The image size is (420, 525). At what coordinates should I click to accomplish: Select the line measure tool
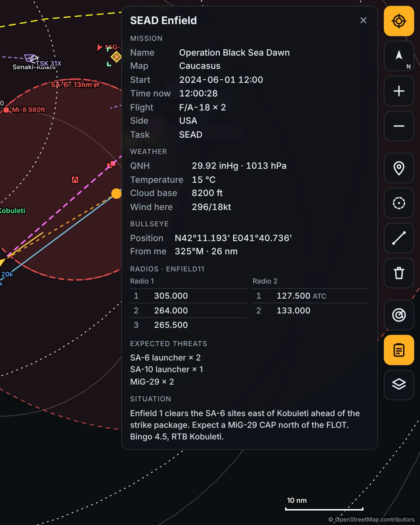pos(399,238)
